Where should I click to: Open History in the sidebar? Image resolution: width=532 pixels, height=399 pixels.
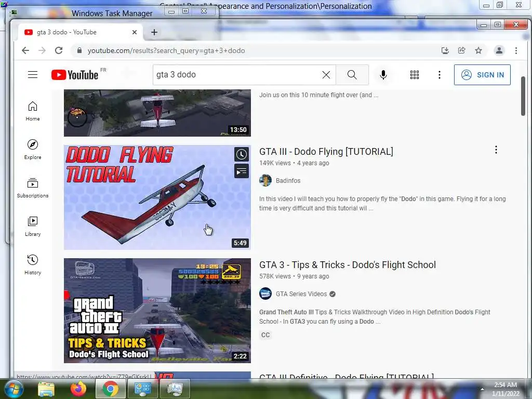click(x=33, y=265)
